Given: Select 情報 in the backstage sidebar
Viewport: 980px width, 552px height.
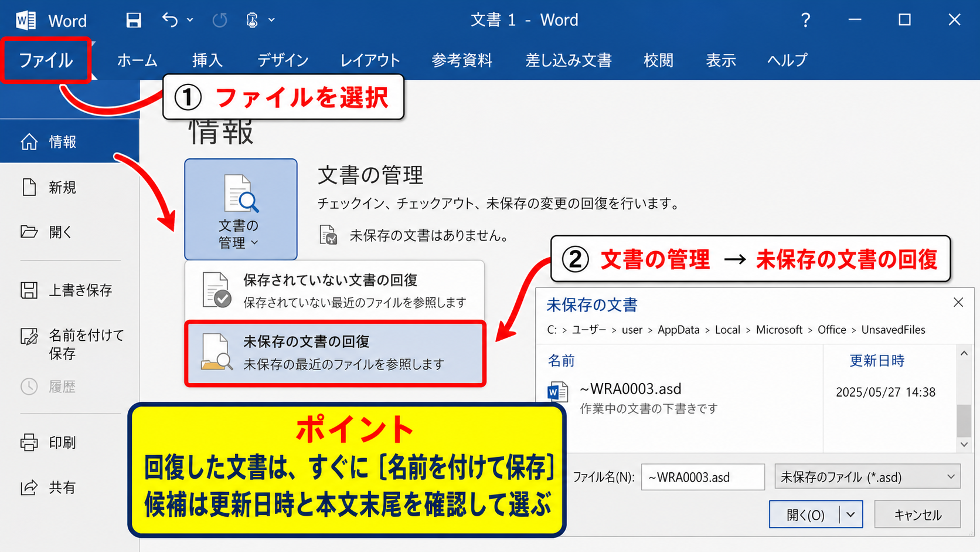Looking at the screenshot, I should [x=69, y=141].
